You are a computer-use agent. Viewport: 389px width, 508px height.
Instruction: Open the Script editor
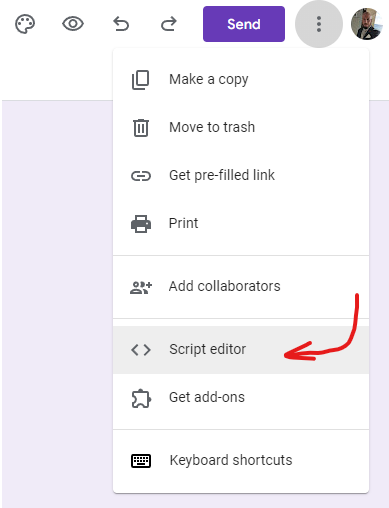[241, 350]
